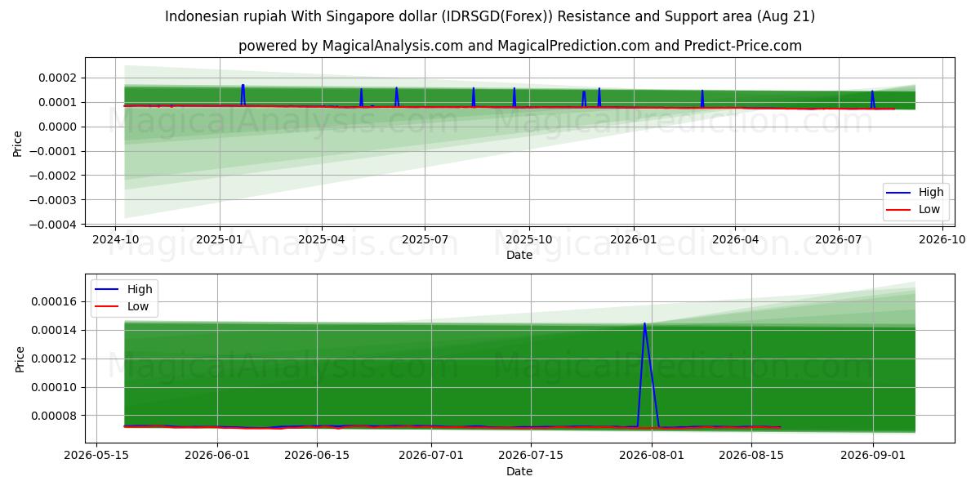Click the 'Date' axis title under bottom chart
Screen dimensions: 980x490
pos(519,471)
